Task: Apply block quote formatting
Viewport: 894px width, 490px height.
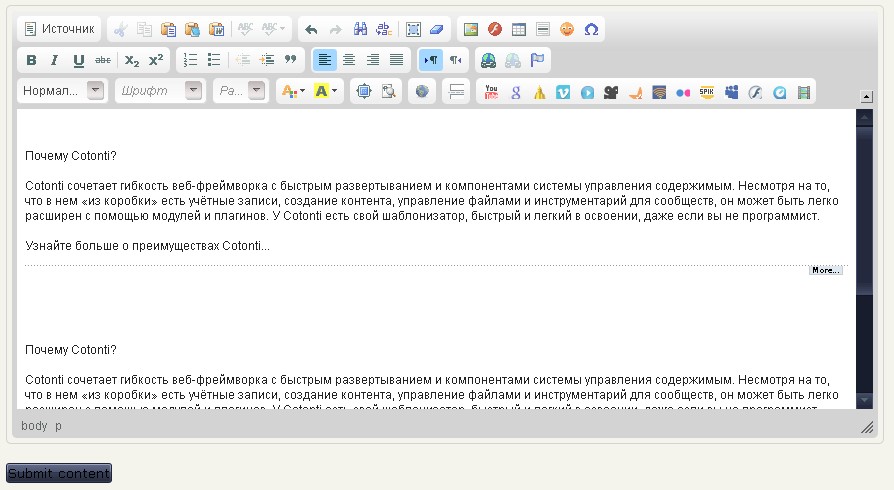Action: (x=290, y=60)
